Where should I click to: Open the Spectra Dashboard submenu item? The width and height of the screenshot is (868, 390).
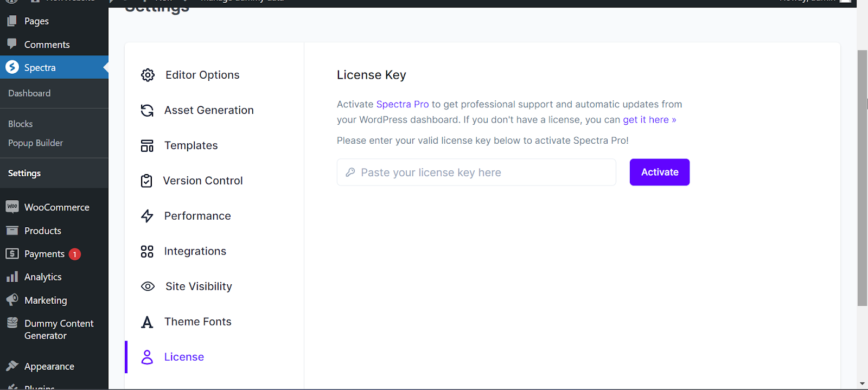tap(29, 93)
